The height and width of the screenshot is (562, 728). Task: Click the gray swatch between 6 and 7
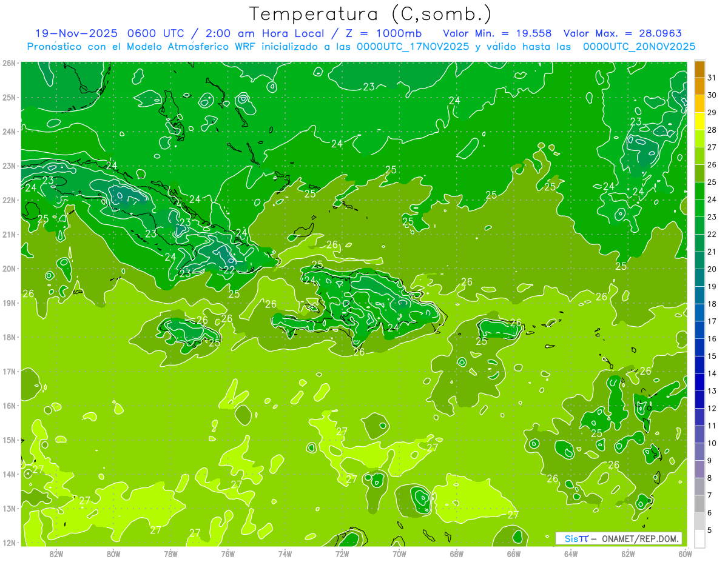[699, 504]
